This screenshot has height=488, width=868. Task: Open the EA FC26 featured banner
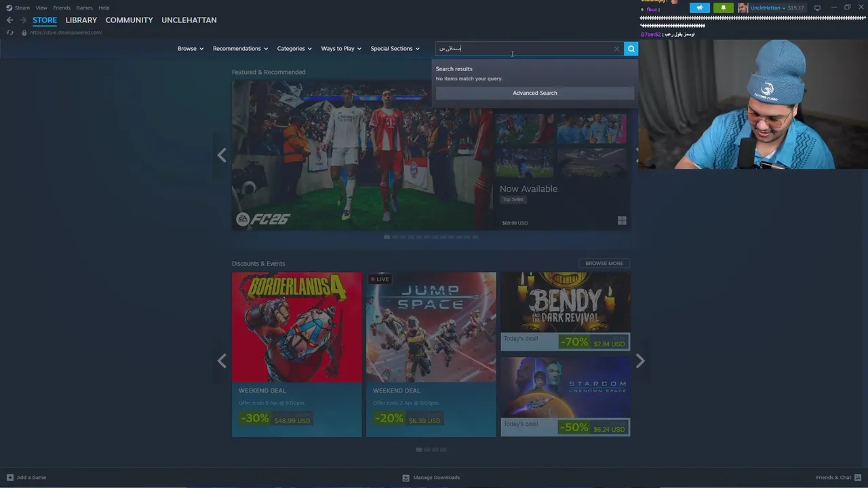coord(363,155)
